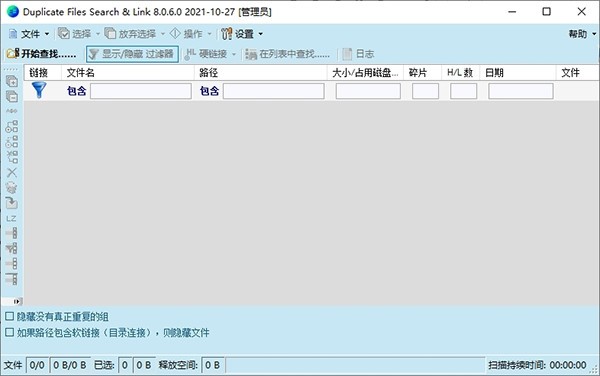The height and width of the screenshot is (376, 600).
Task: Click the link (链接) column header
Action: 42,73
